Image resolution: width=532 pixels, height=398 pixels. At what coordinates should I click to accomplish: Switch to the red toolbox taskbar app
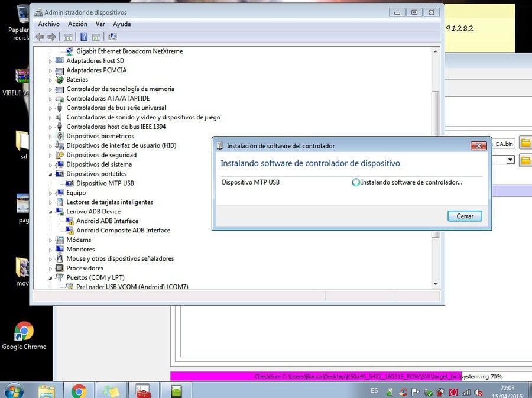(143, 391)
